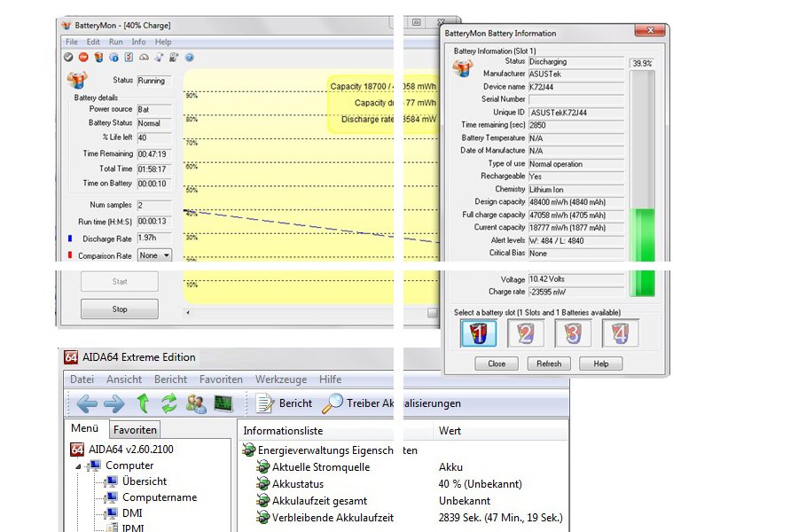Image resolution: width=798 pixels, height=532 pixels.
Task: Click the battery mascot logo beside Status
Action: (x=77, y=80)
